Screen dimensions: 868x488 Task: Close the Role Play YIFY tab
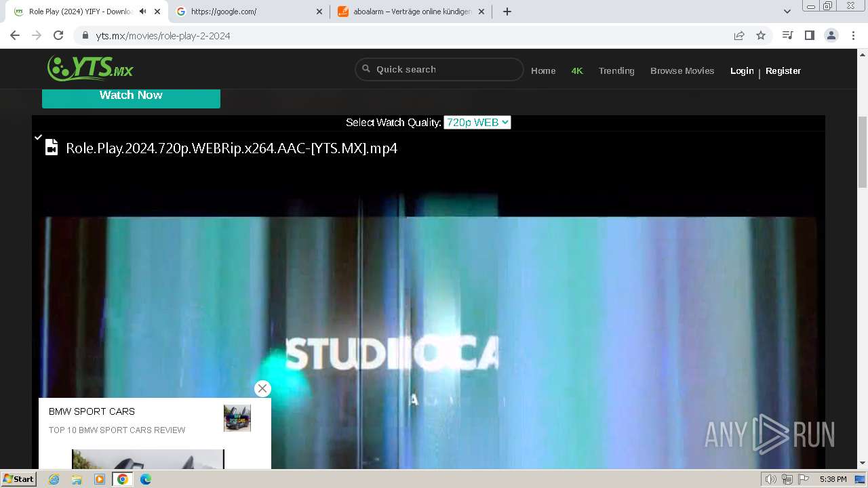point(157,12)
